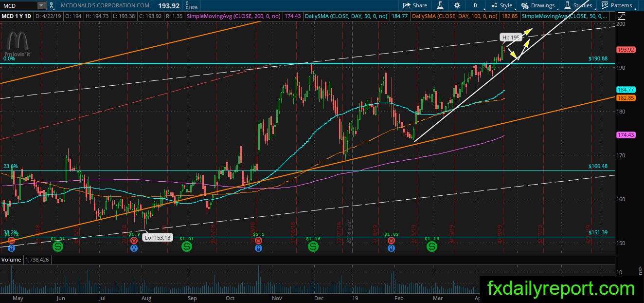Click the $2.1 earnings amount label
Viewport: 644px width, 303px height.
pyautogui.click(x=258, y=234)
